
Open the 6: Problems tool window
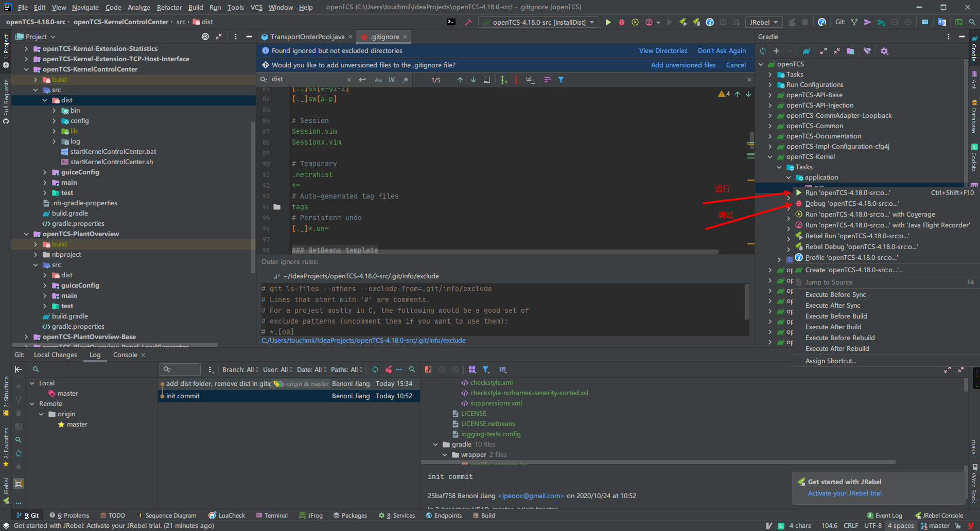[x=69, y=515]
